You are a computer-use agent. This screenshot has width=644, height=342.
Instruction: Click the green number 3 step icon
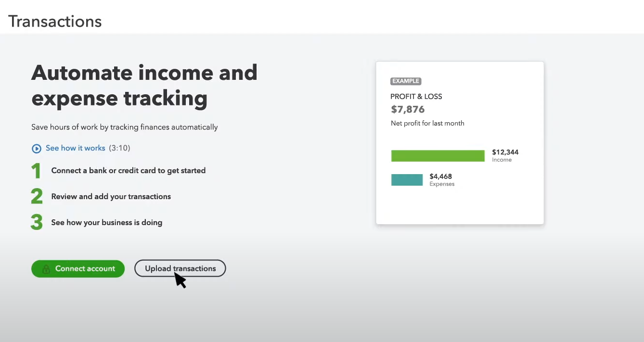pyautogui.click(x=37, y=223)
